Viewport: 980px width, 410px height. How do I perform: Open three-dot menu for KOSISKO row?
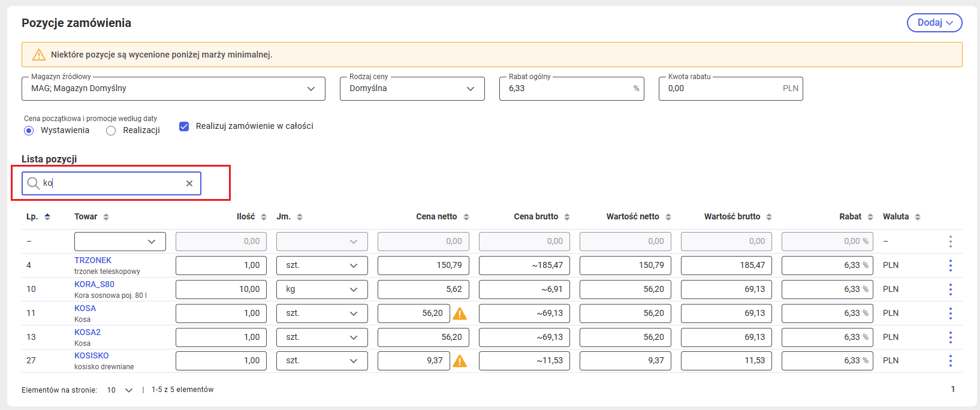click(950, 360)
